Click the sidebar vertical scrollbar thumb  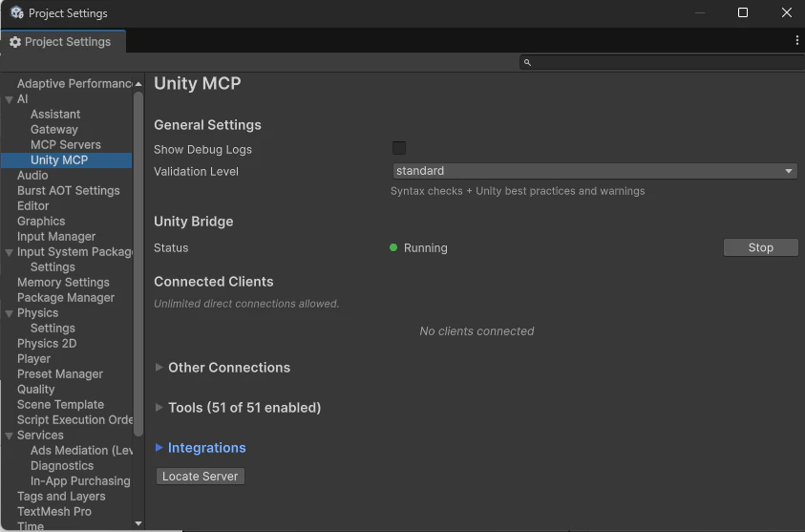(138, 264)
